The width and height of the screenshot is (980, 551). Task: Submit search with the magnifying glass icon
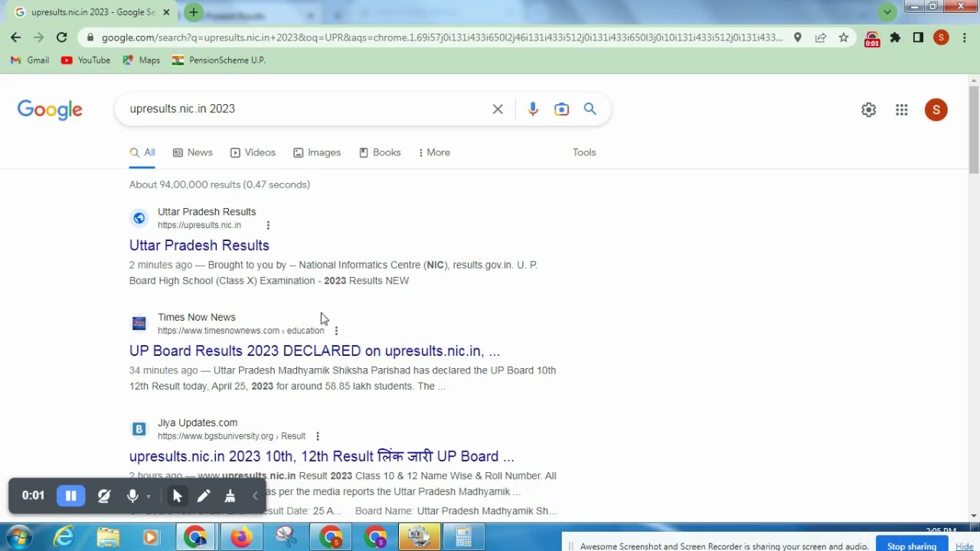click(x=590, y=109)
